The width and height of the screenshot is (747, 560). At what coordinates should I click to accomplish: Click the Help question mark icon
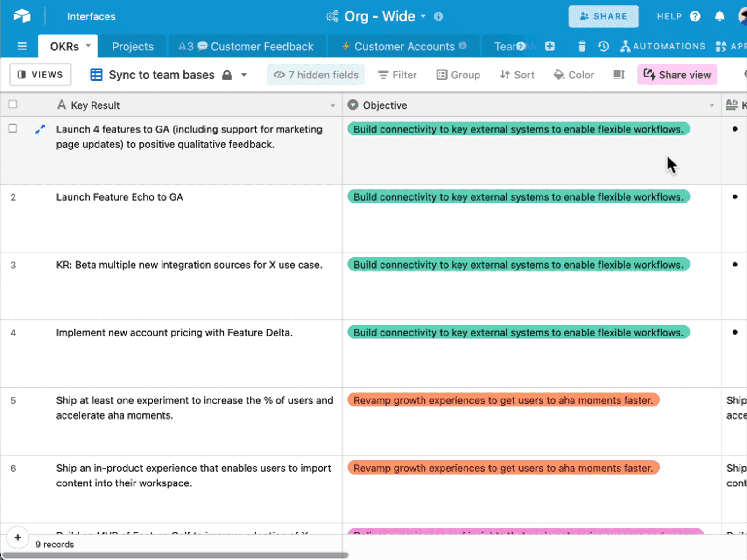tap(695, 16)
